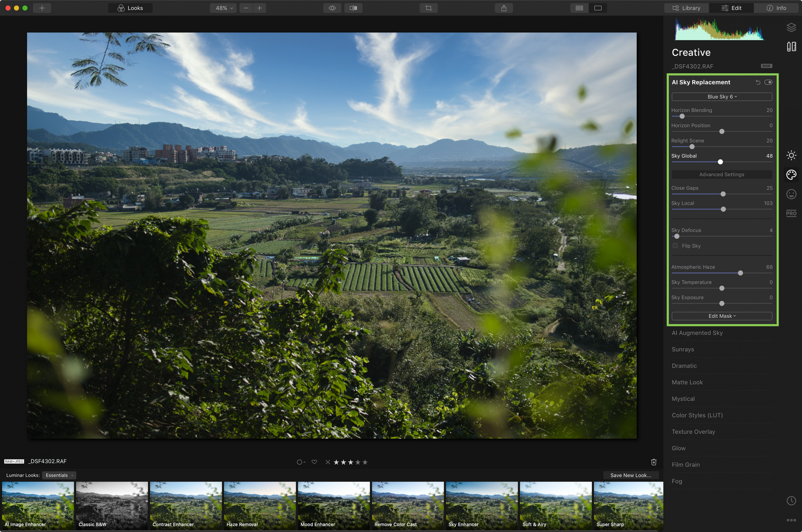Switch to the Edit tab
The width and height of the screenshot is (802, 532).
[x=731, y=8]
